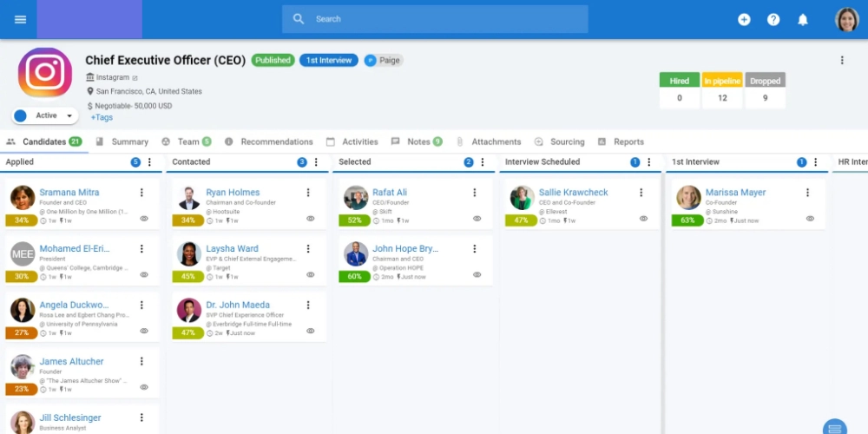Click the edit icon beside Instagram
This screenshot has width=868, height=434.
[x=135, y=78]
